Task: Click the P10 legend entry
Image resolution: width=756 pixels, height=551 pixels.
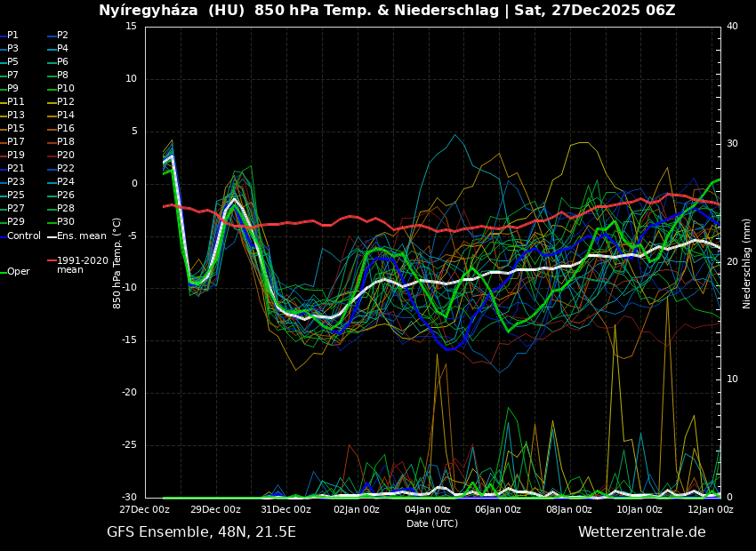Action: 66,89
